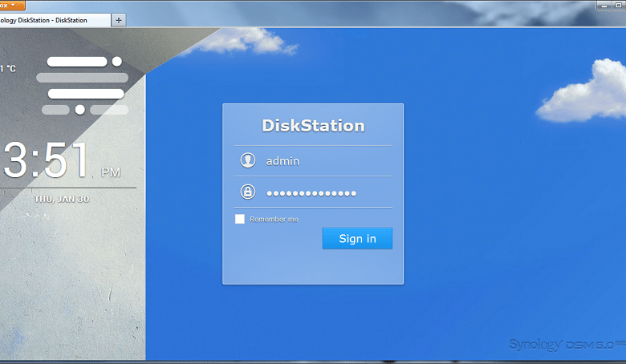This screenshot has width=626, height=364.
Task: Minimize the browser window
Action: pyautogui.click(x=604, y=6)
